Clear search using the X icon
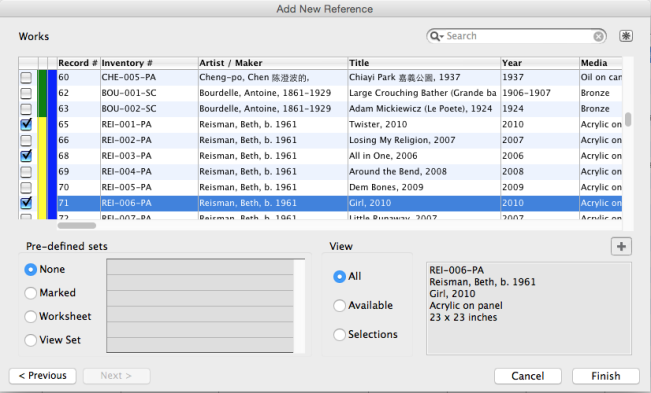Screen dimensions: 651x393 tap(598, 37)
